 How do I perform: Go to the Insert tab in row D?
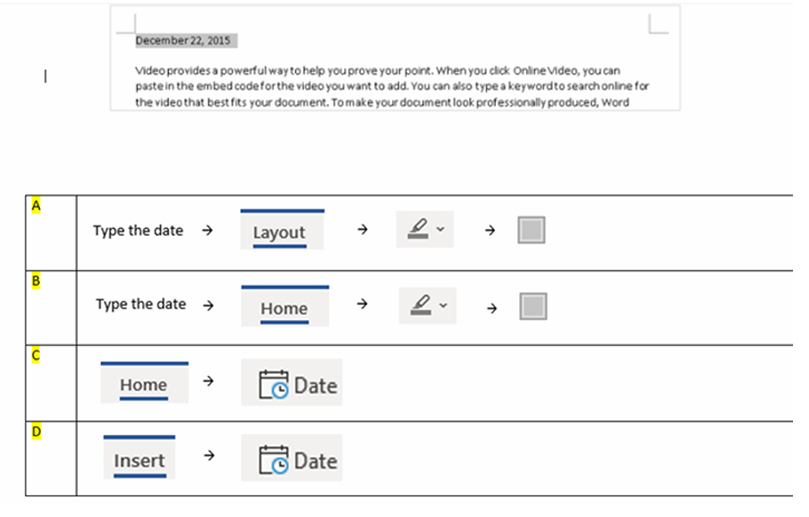click(x=139, y=461)
